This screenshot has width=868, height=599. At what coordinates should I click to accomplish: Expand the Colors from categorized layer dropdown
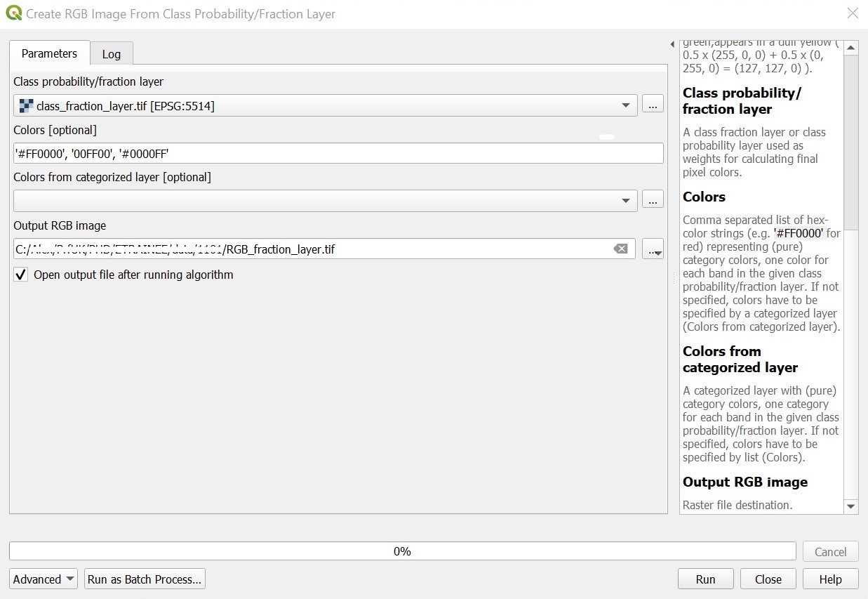(625, 201)
